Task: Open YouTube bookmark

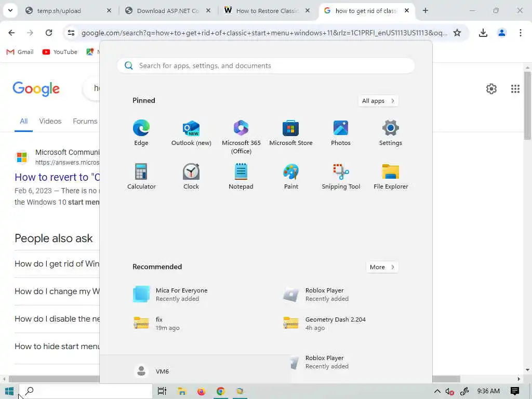Action: coord(60,52)
